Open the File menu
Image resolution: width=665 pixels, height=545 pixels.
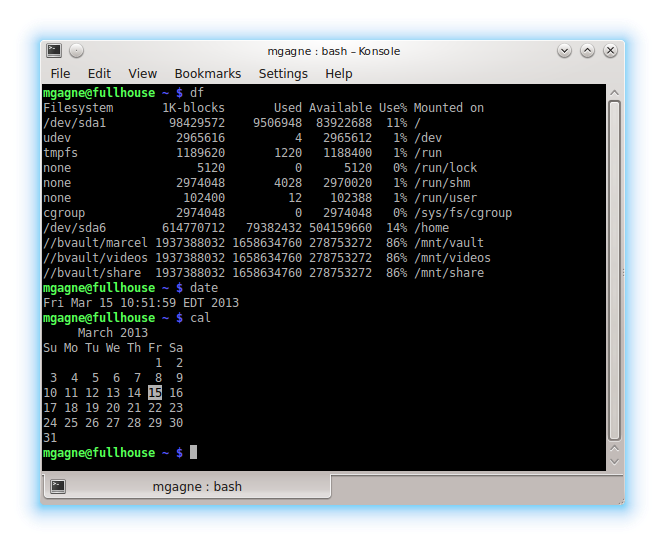pos(60,74)
